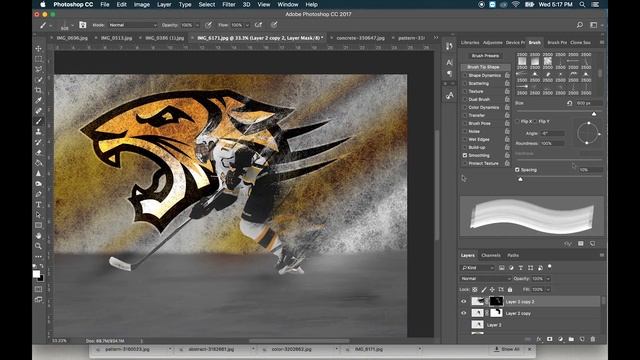
Task: Click Brush Presets button
Action: click(x=485, y=56)
